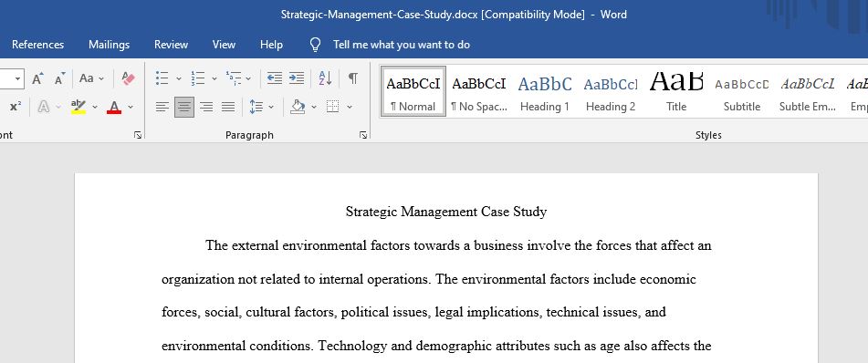This screenshot has height=363, width=868.
Task: Click the Borders icon
Action: [x=333, y=106]
